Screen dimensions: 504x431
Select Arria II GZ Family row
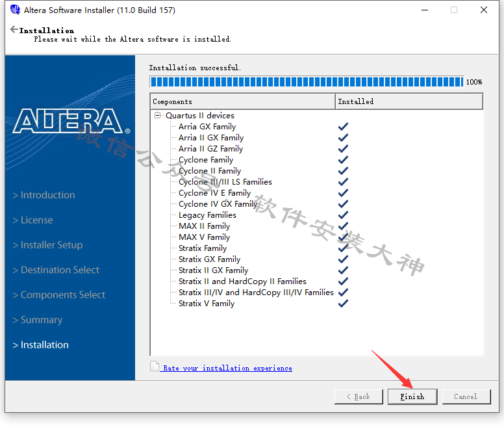(210, 149)
